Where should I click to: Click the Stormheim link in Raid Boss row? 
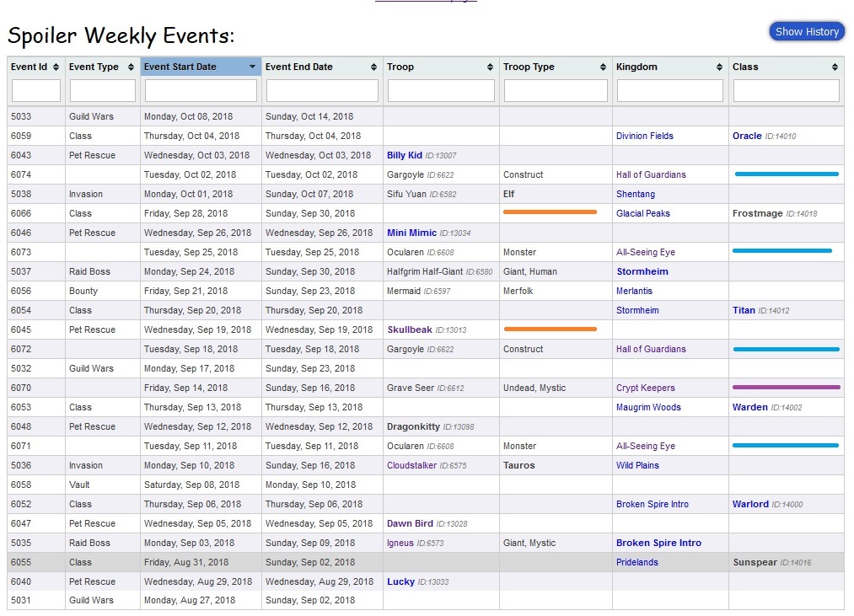coord(642,271)
